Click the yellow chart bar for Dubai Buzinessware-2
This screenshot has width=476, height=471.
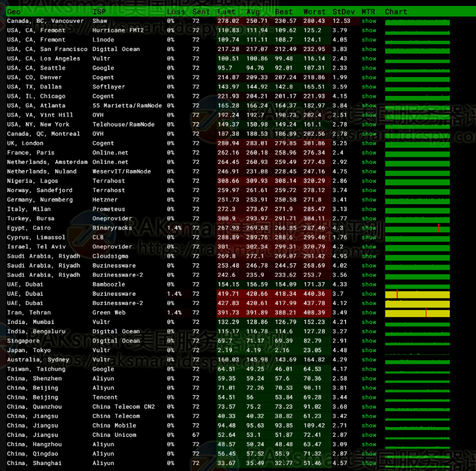pyautogui.click(x=417, y=304)
